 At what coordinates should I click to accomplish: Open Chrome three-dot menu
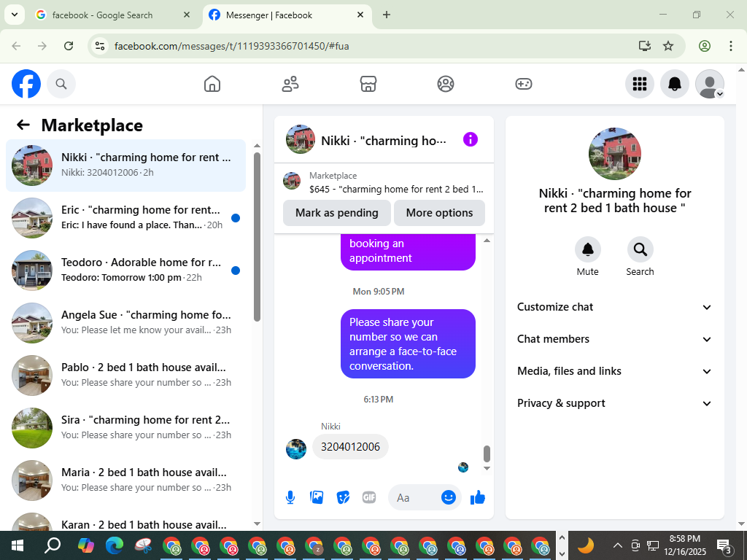coord(730,46)
